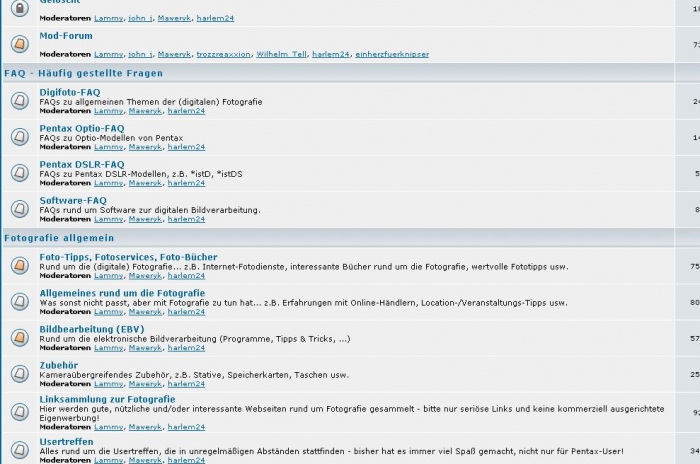The height and width of the screenshot is (464, 700).
Task: View moderator harlem24 in the locked forum row
Action: pos(215,18)
